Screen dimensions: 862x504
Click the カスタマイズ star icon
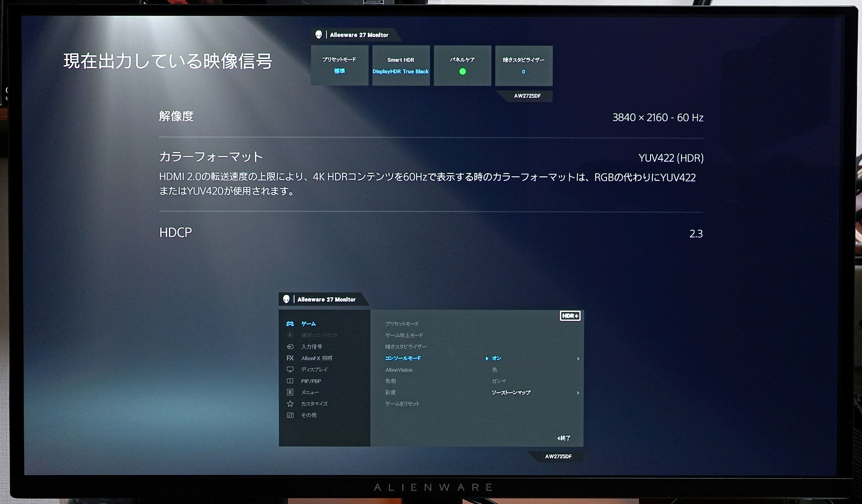pos(290,403)
